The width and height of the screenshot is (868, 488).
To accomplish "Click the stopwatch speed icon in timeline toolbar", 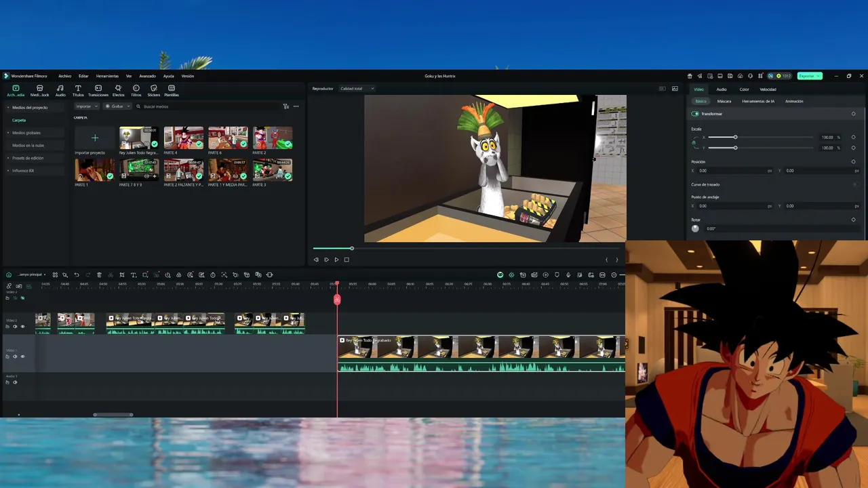I will pyautogui.click(x=213, y=274).
